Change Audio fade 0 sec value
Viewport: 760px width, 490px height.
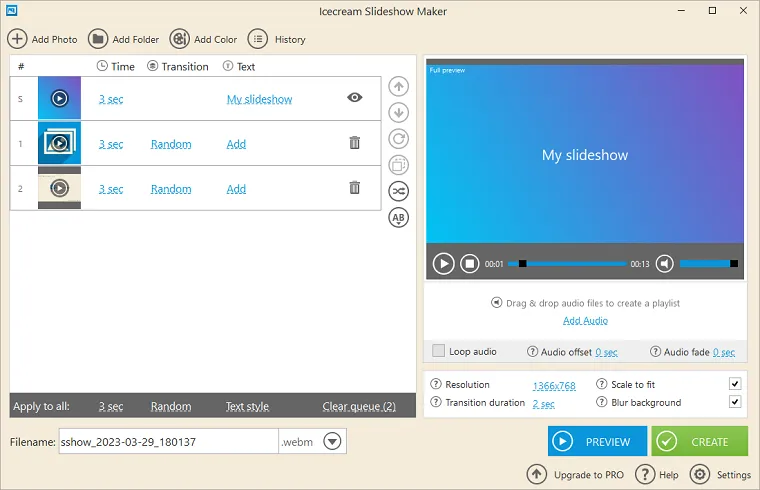click(724, 352)
